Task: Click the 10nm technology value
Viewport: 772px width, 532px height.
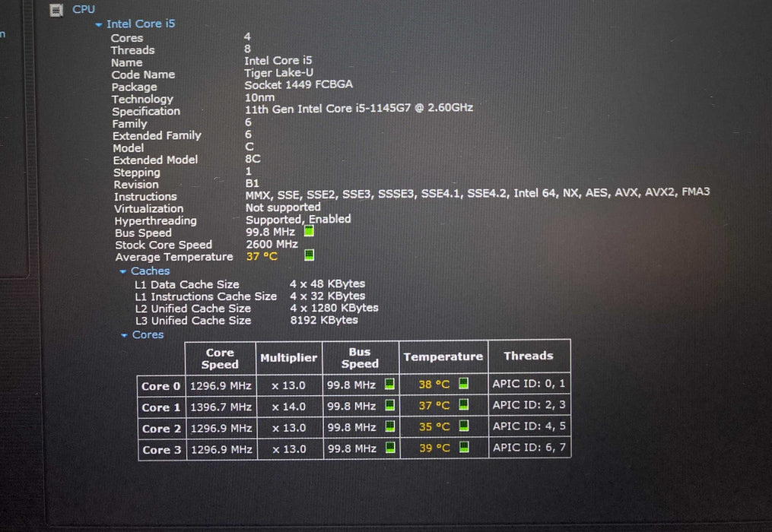Action: (259, 97)
